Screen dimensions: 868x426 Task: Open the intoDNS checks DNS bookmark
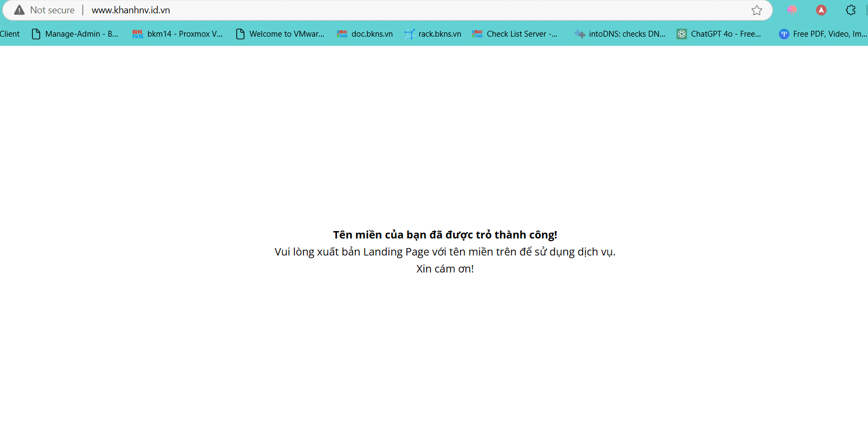(620, 34)
